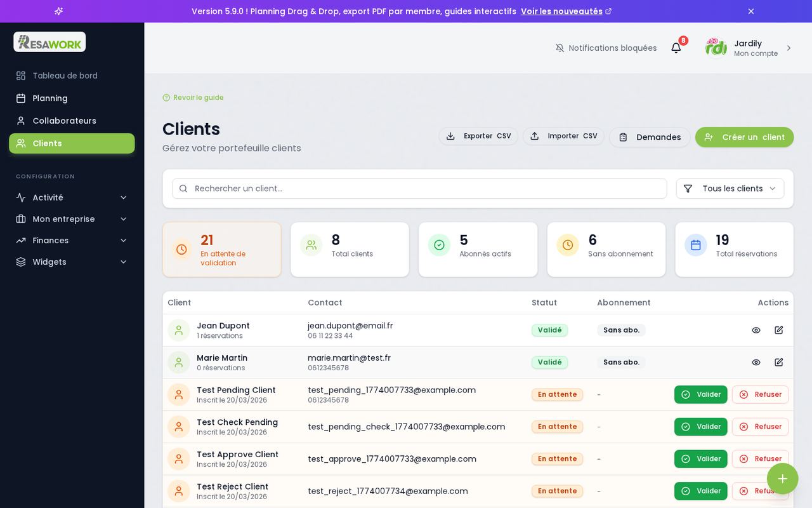View Marie Martin details with eye icon

tap(756, 363)
